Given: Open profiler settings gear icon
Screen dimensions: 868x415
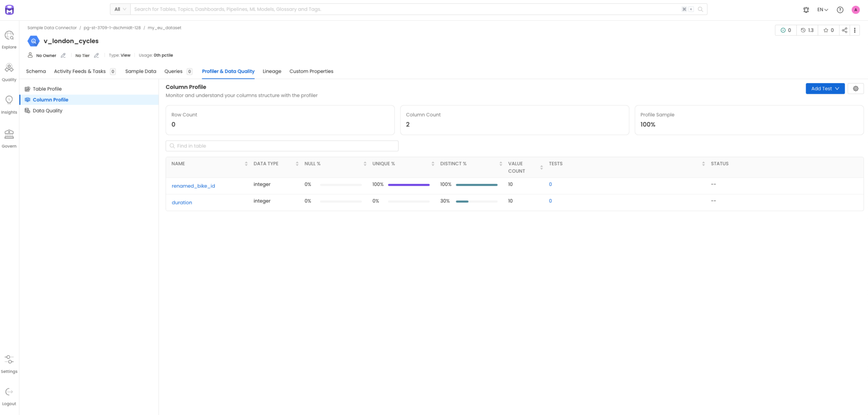Looking at the screenshot, I should click(x=855, y=89).
